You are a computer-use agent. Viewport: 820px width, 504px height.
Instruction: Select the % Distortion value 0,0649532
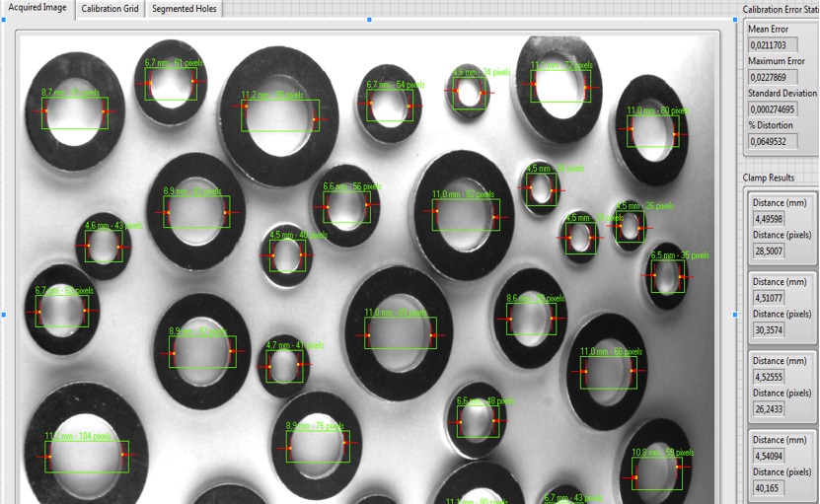pos(773,141)
